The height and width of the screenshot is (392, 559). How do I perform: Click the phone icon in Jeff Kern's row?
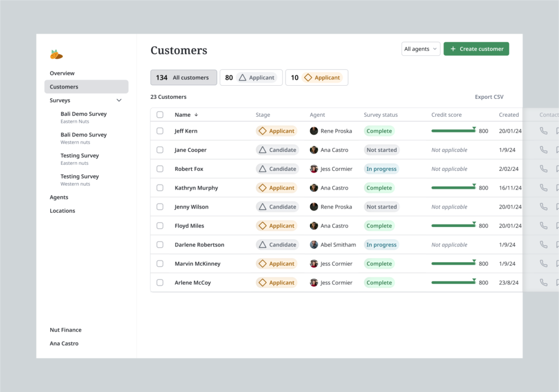543,131
